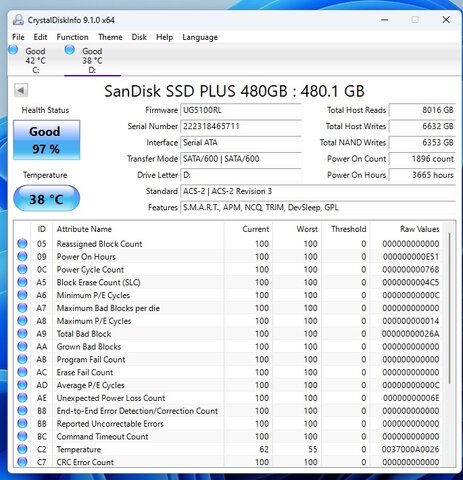This screenshot has width=463, height=480.
Task: Click the Firmware field UG5100RL
Action: [241, 110]
